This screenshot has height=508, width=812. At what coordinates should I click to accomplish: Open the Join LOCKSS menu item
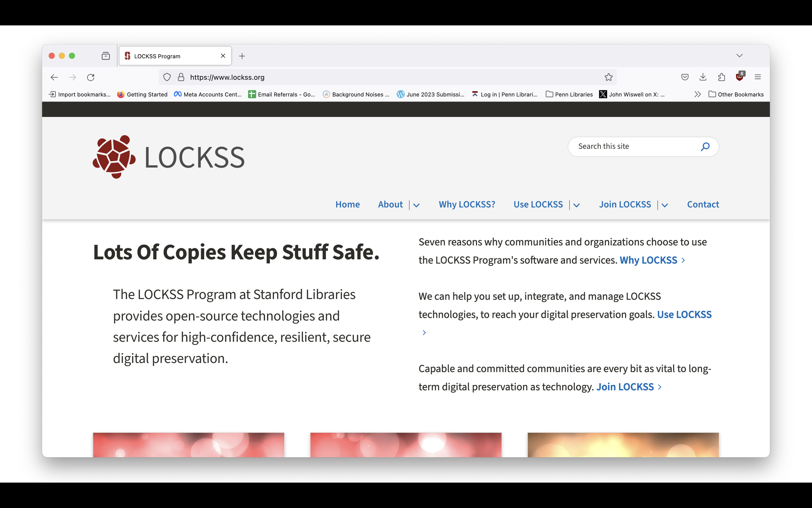(625, 204)
